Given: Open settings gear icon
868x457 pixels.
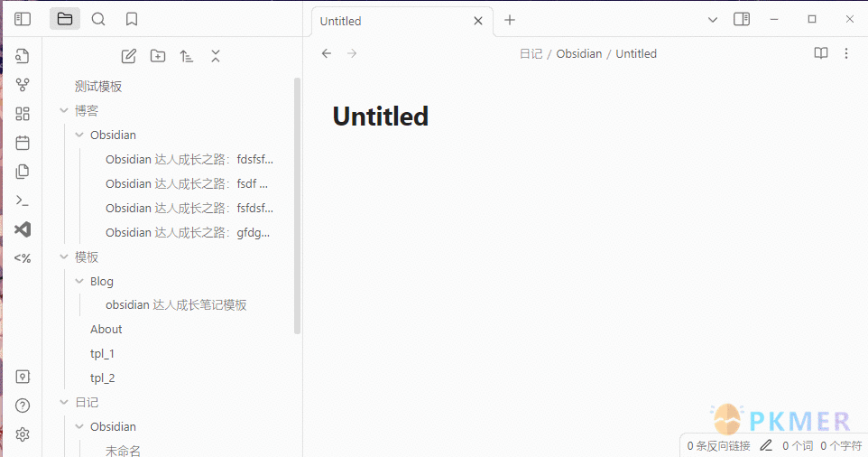Looking at the screenshot, I should point(23,434).
